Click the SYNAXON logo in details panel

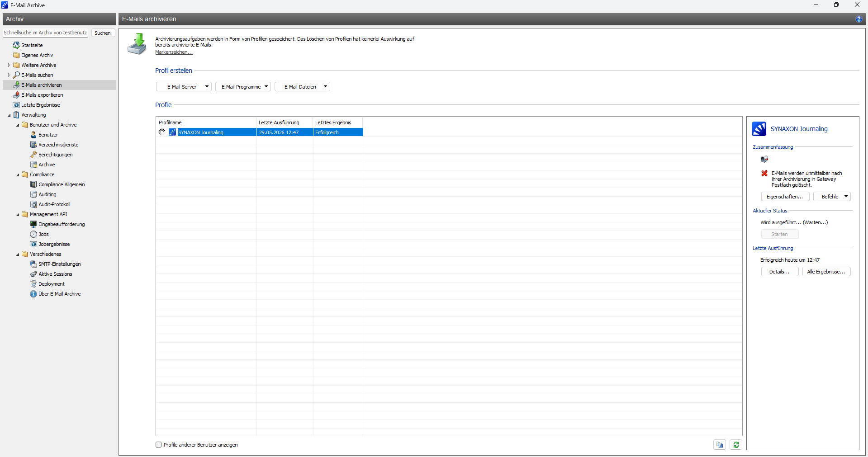[759, 129]
